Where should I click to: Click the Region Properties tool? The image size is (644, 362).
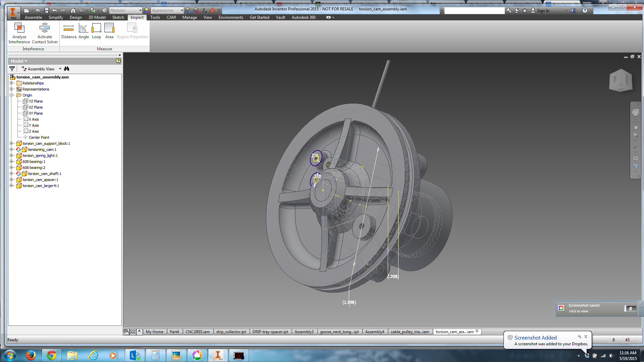pos(132,31)
